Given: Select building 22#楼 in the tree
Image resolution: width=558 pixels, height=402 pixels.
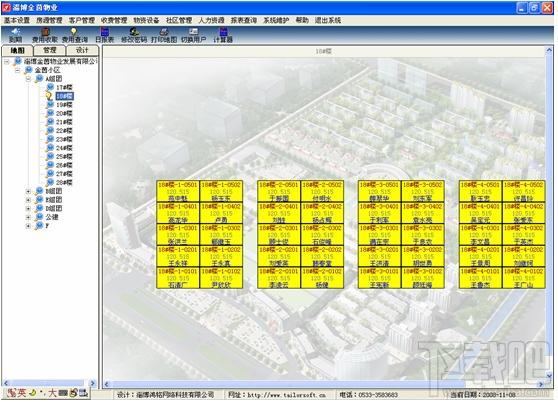Looking at the screenshot, I should (64, 131).
